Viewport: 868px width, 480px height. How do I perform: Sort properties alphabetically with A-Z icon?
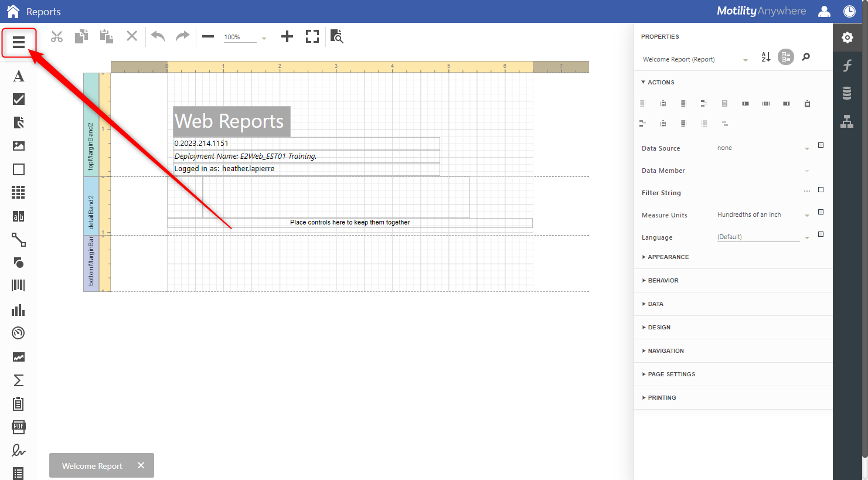click(766, 57)
